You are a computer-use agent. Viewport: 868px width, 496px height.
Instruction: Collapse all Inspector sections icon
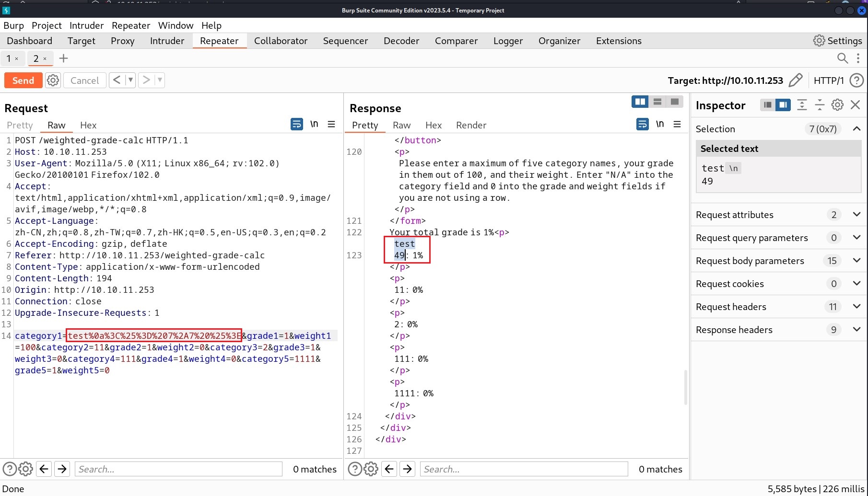(820, 105)
